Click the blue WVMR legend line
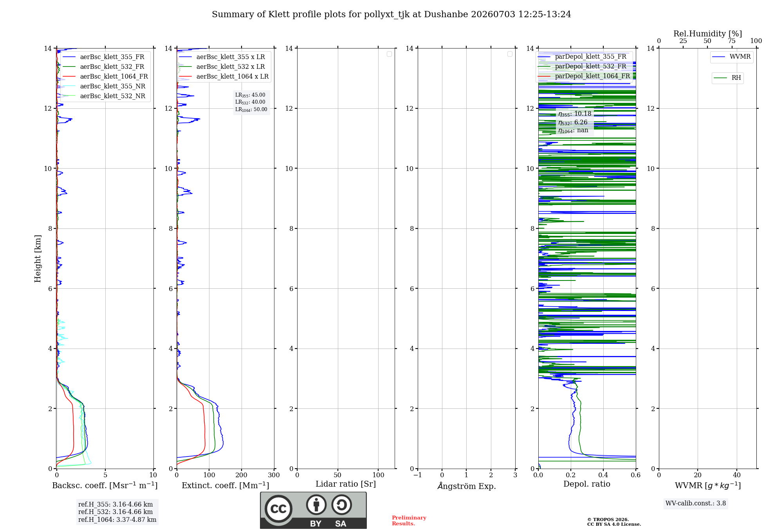The image size is (783, 532). (718, 57)
